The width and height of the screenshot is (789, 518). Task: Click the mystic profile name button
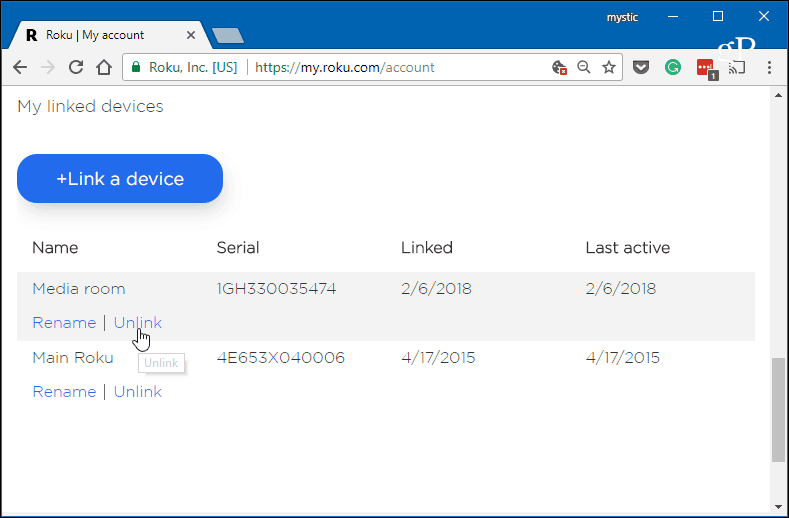point(622,17)
